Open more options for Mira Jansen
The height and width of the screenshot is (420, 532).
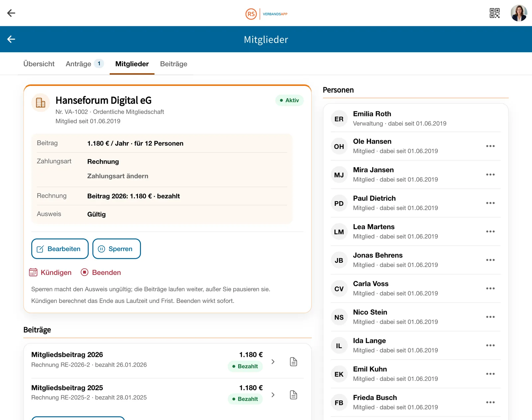pyautogui.click(x=490, y=175)
